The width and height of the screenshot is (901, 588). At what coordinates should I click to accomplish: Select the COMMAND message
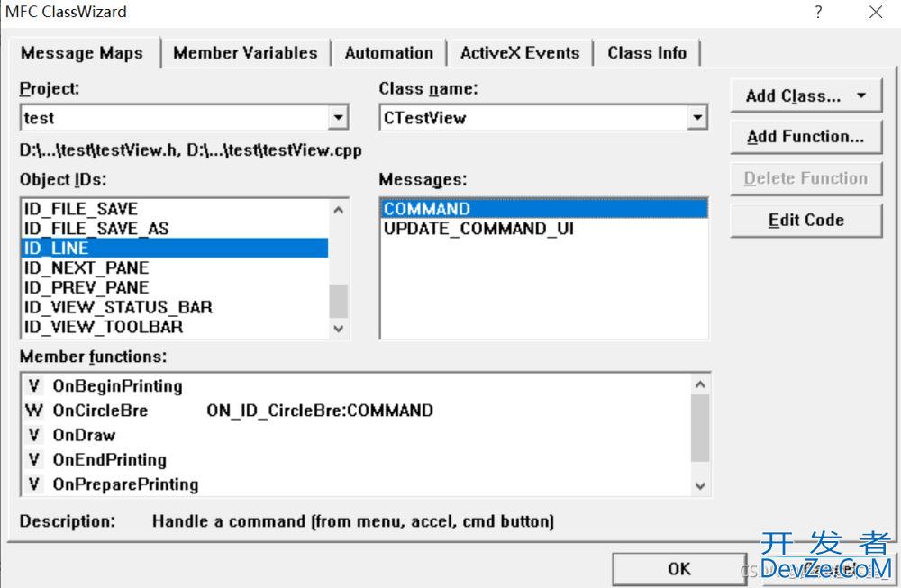point(543,208)
